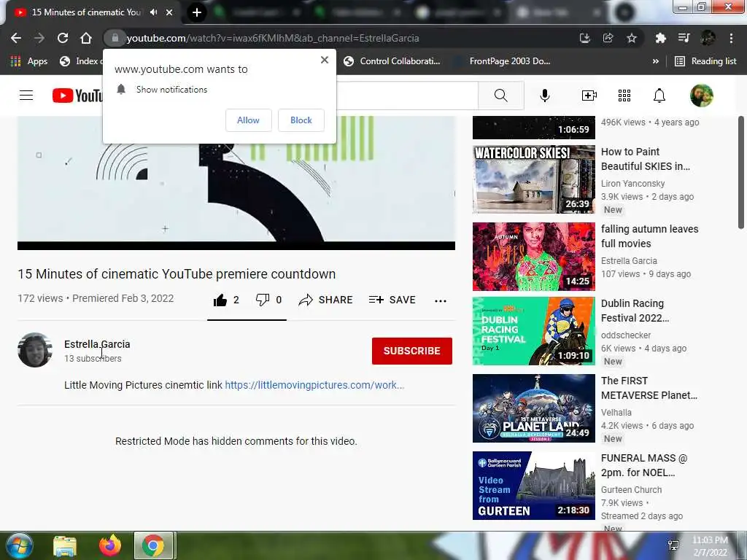The height and width of the screenshot is (560, 747).
Task: Open Chrome three-dot menu
Action: pos(731,38)
